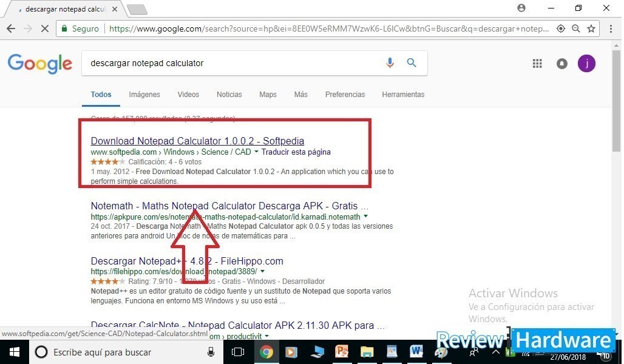Switch to Maps tab
The height and width of the screenshot is (364, 624).
pyautogui.click(x=268, y=94)
